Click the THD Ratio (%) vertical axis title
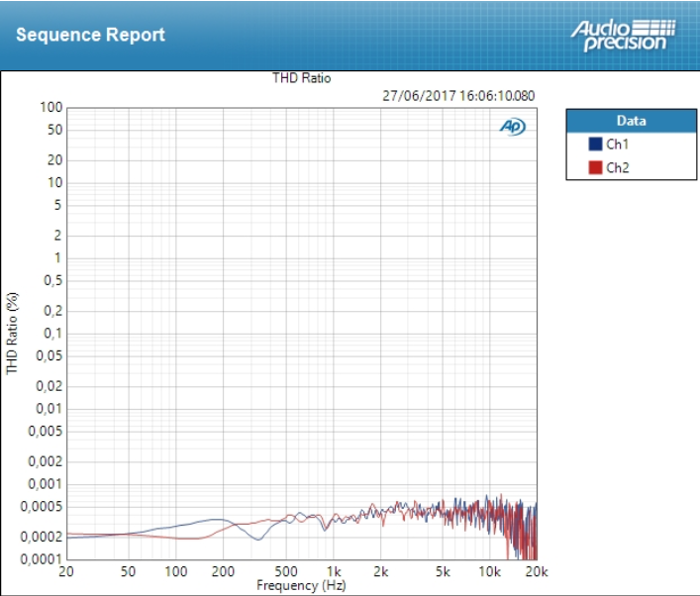 pyautogui.click(x=13, y=333)
